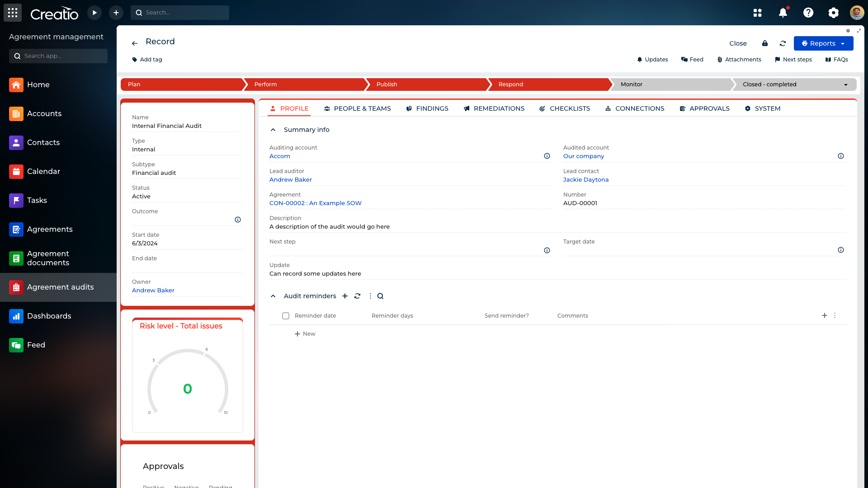Select the APPROVALS tab

(704, 108)
